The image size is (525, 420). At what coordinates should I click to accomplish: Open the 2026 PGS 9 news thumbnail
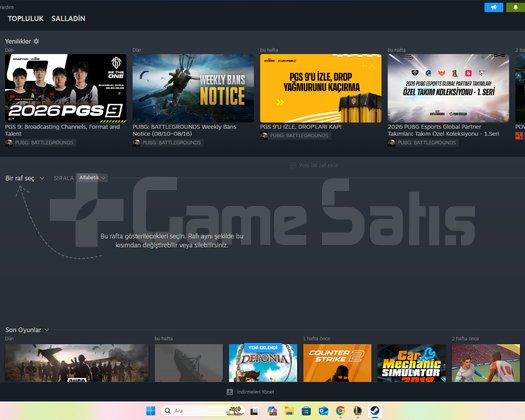point(66,88)
